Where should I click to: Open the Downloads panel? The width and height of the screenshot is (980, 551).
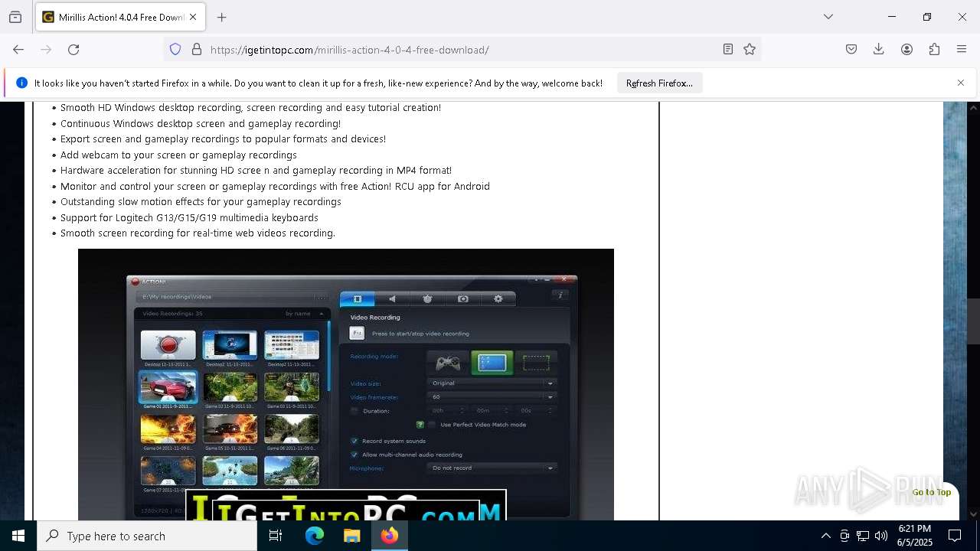pos(879,49)
